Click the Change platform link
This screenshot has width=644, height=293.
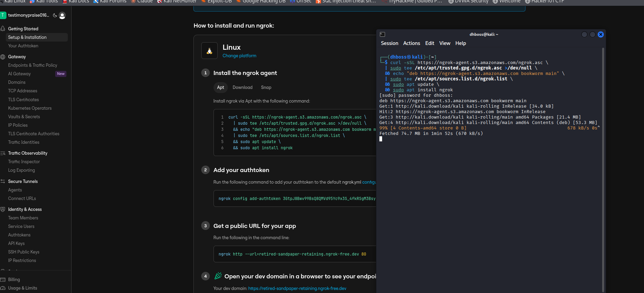pos(239,56)
